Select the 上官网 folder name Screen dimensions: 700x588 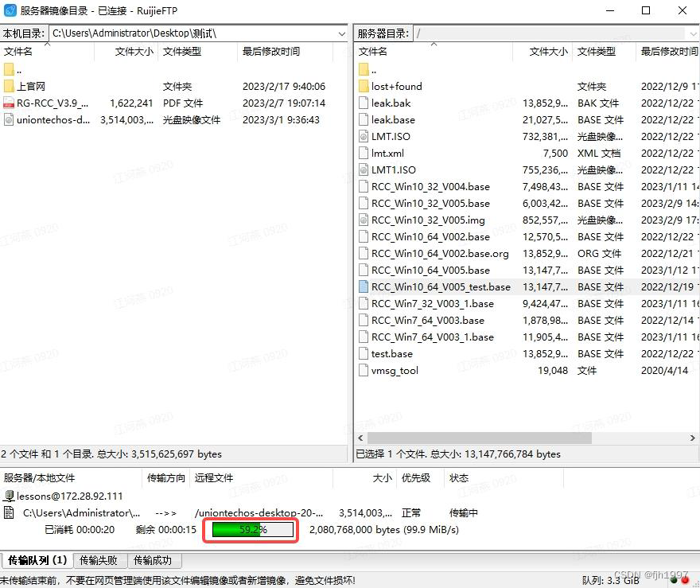(x=31, y=86)
